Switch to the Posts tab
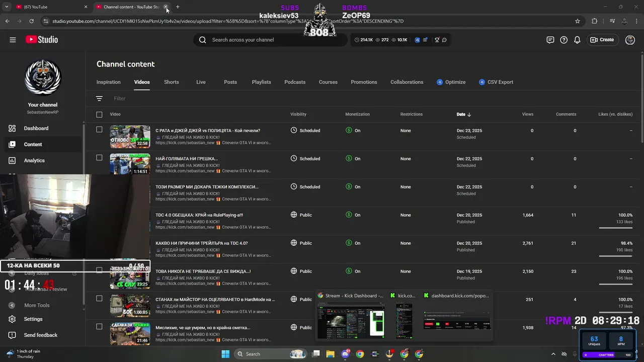Viewport: 644px width, 362px height. pos(230,82)
